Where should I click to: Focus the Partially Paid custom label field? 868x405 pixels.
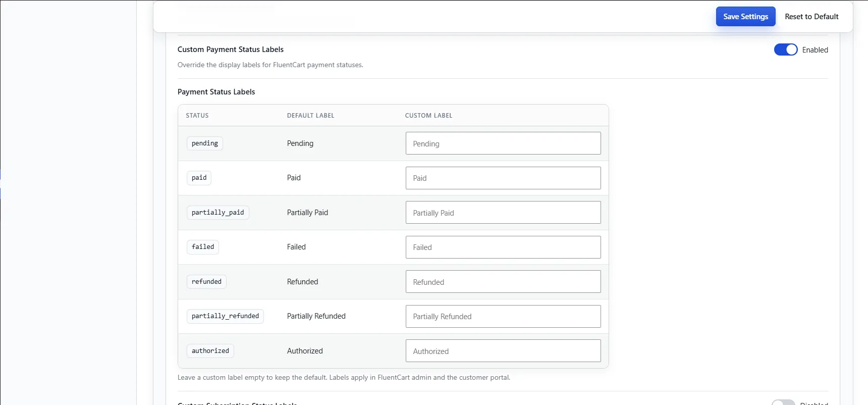click(x=503, y=213)
